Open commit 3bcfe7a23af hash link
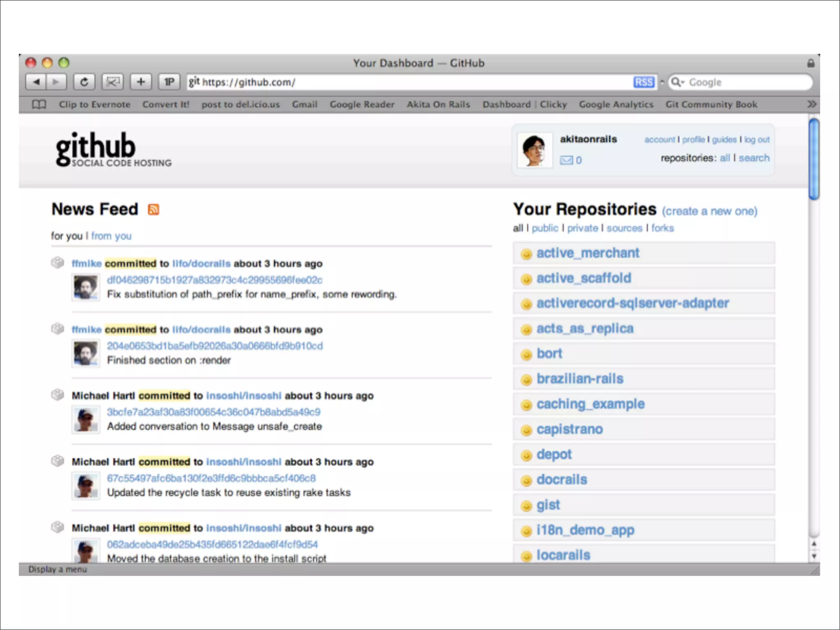The height and width of the screenshot is (630, 840). [x=214, y=412]
